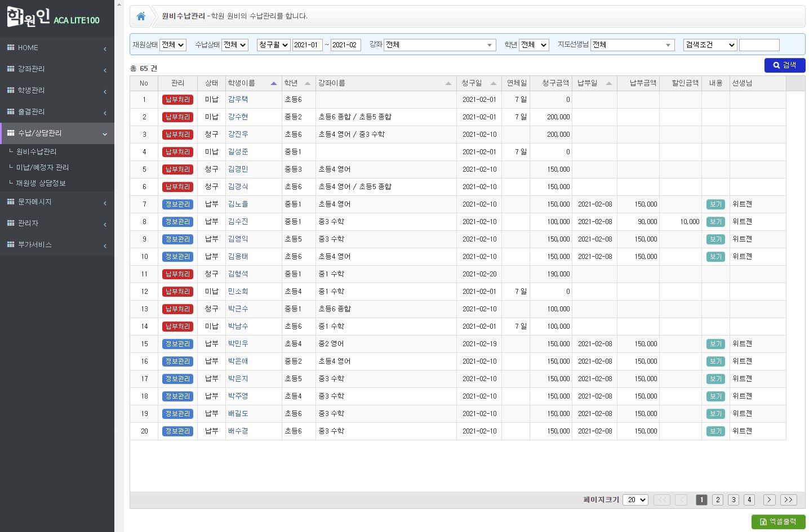809x532 pixels.
Task: Click the 학생관리 menu grid icon
Action: [x=11, y=90]
